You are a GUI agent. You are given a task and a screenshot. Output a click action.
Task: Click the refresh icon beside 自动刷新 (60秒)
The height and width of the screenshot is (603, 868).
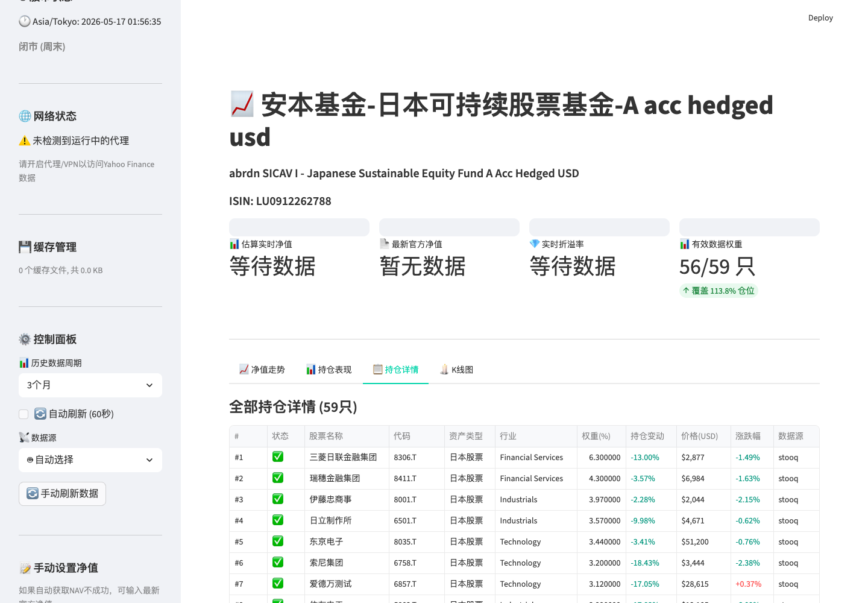(x=40, y=414)
